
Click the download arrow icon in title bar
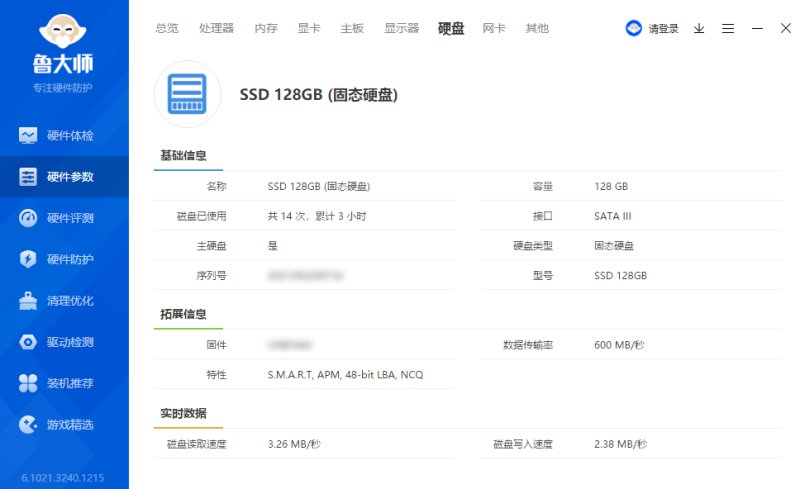pyautogui.click(x=699, y=29)
